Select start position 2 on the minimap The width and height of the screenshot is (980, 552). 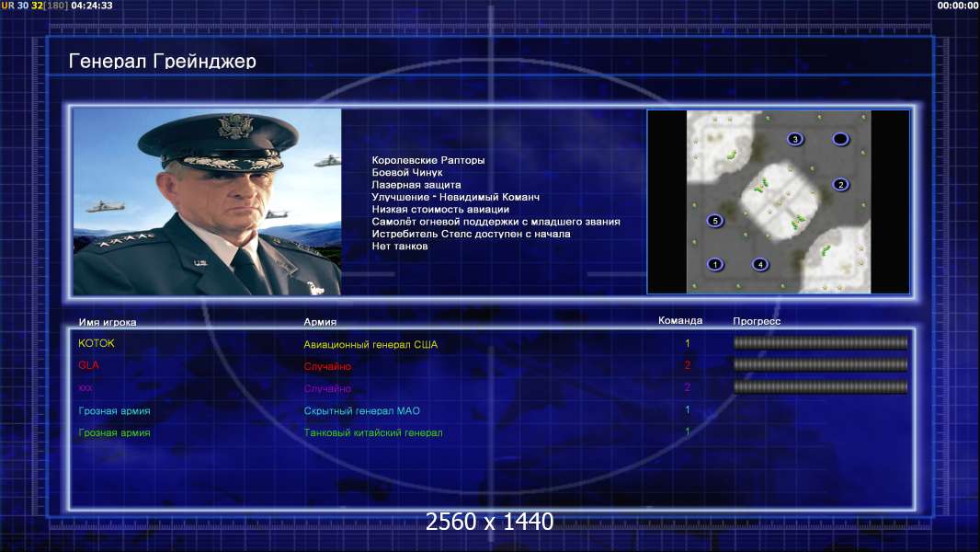[x=840, y=184]
